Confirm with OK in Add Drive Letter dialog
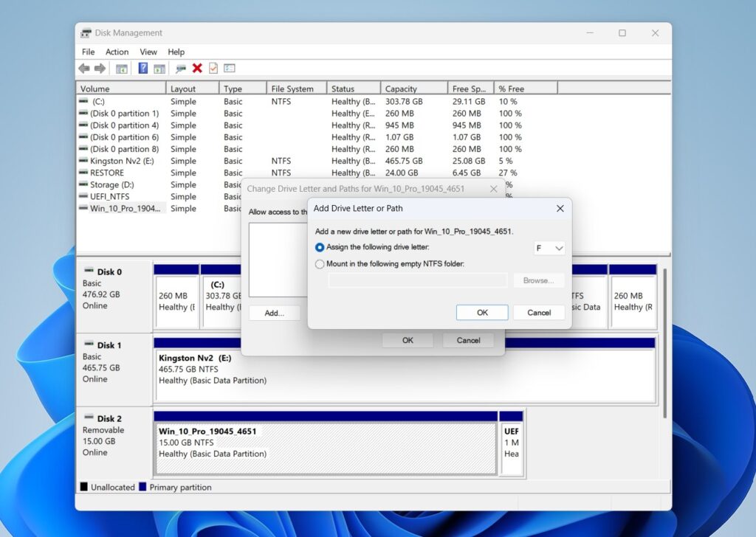The width and height of the screenshot is (756, 537). (482, 313)
